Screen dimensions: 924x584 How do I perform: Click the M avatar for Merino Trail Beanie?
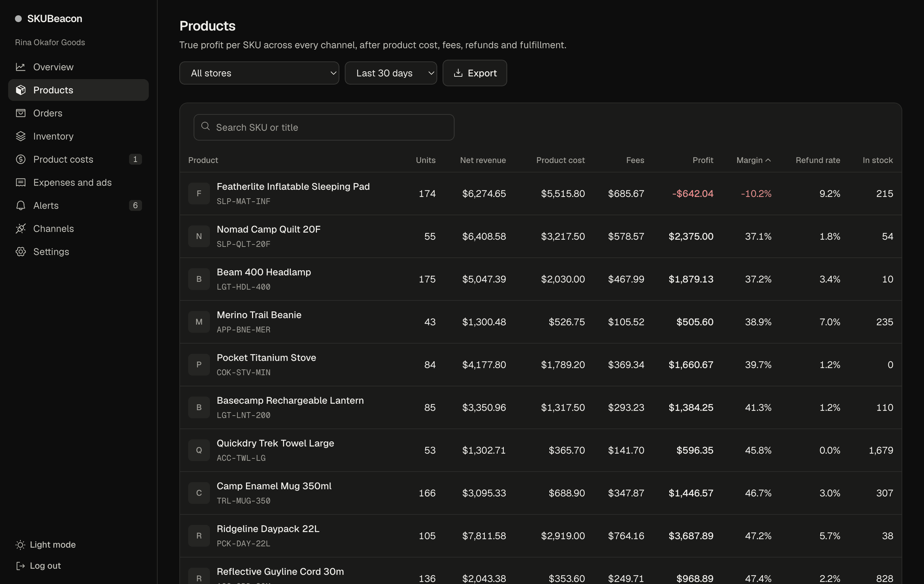(x=199, y=322)
